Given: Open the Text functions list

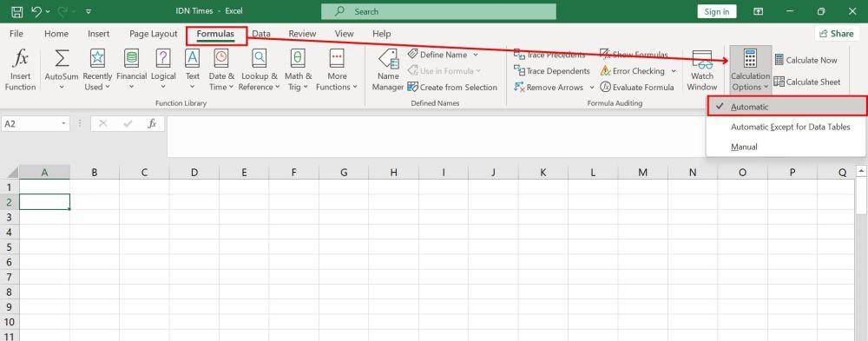Looking at the screenshot, I should click(193, 69).
